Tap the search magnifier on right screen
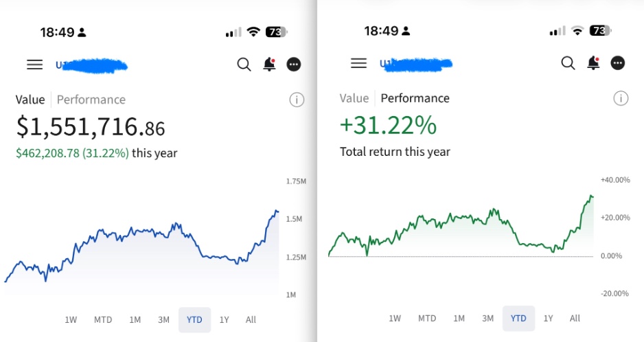Image resolution: width=644 pixels, height=342 pixels. point(568,63)
